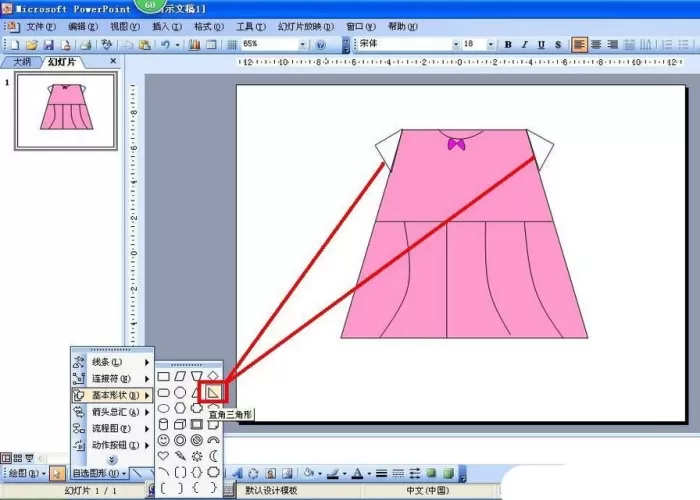Pick the smiley face shape
The width and height of the screenshot is (700, 500).
pos(163,440)
